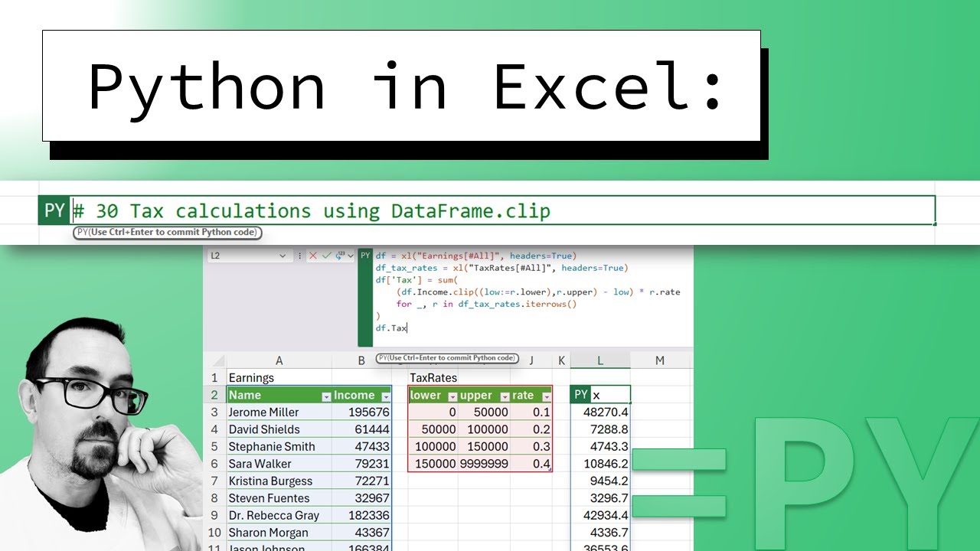Image resolution: width=980 pixels, height=551 pixels.
Task: Select column B header
Action: tap(361, 360)
